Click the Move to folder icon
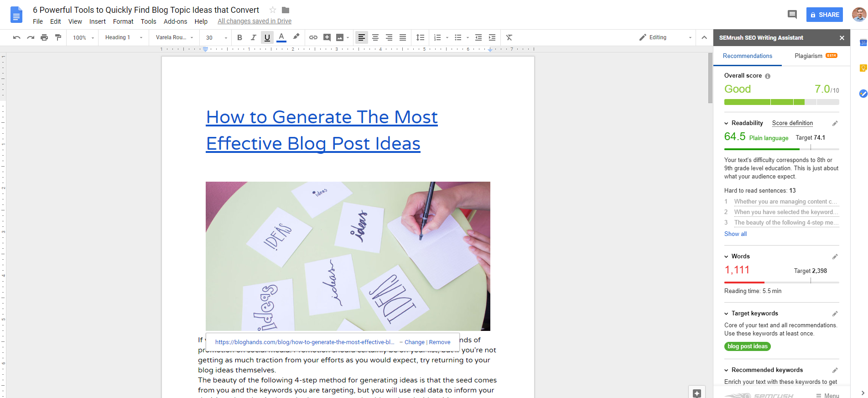Screen dimensions: 868x398 click(x=286, y=10)
